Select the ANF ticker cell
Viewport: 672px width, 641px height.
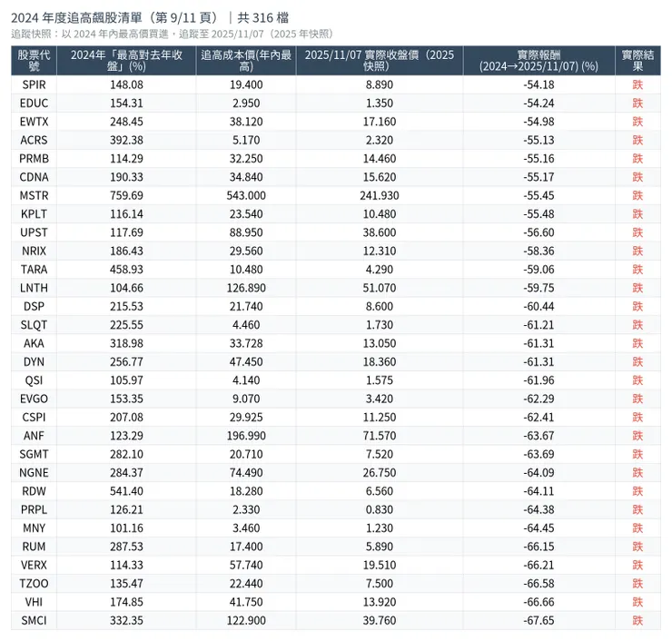[34, 435]
